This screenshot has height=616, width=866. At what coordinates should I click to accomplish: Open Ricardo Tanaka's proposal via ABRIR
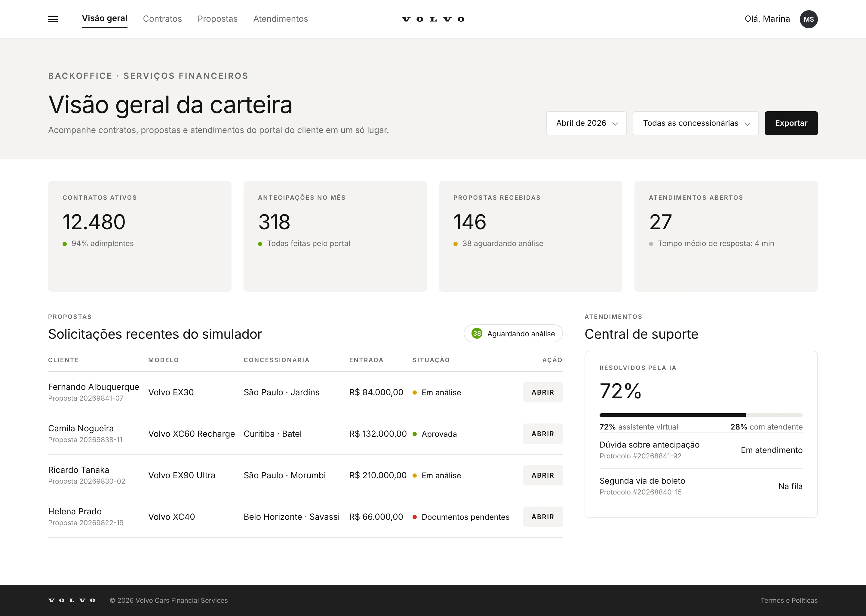(543, 475)
